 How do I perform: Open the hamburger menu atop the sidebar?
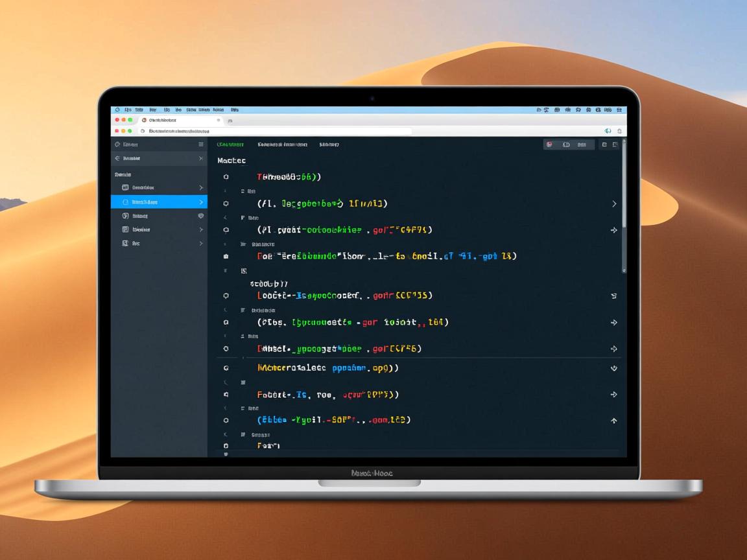tap(200, 144)
